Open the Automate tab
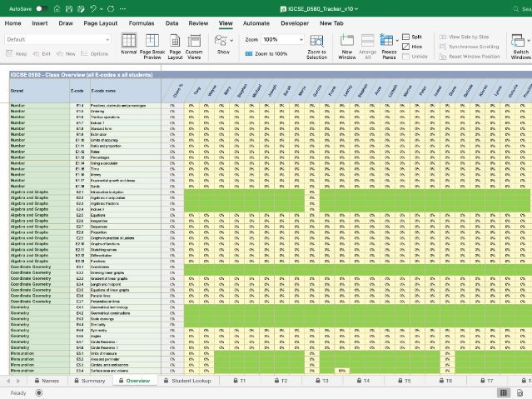This screenshot has height=399, width=532. [x=256, y=23]
